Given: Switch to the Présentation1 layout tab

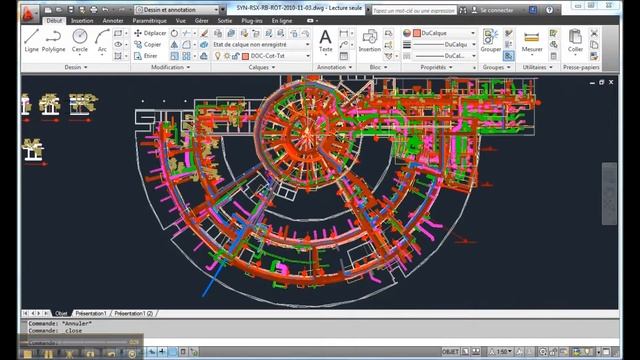Looking at the screenshot, I should 91,313.
